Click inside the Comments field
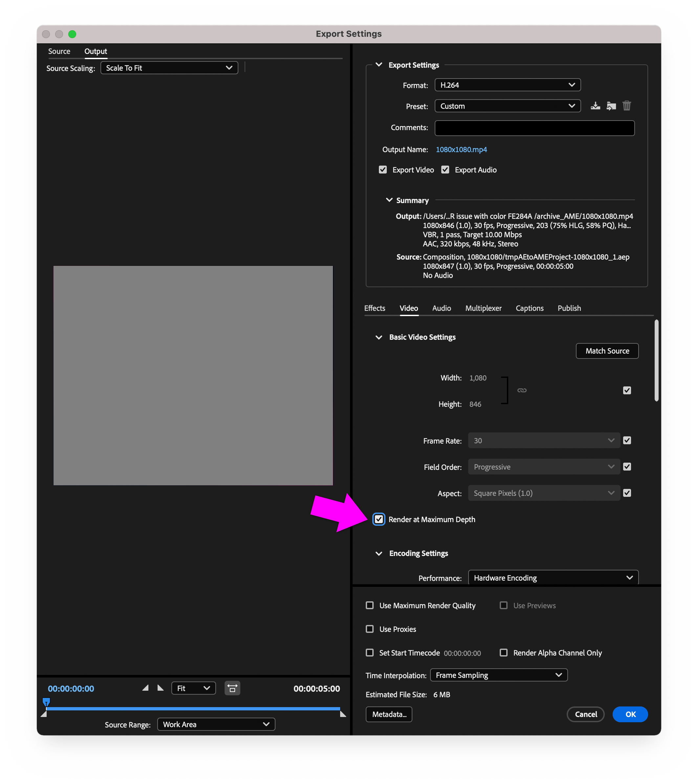This screenshot has height=784, width=698. click(x=534, y=128)
